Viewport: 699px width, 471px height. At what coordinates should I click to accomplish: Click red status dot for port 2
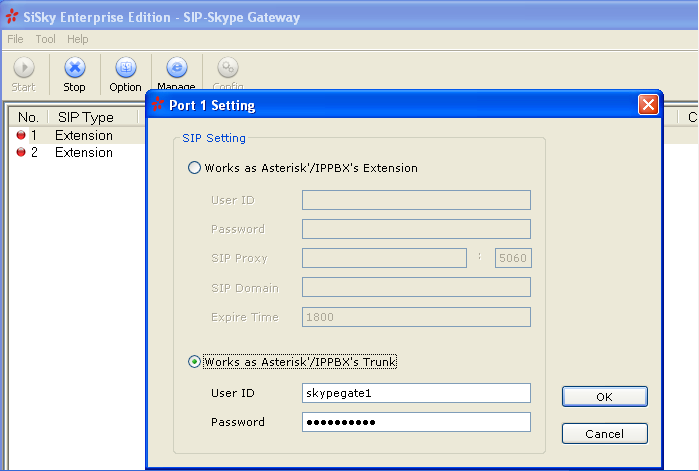coord(22,153)
